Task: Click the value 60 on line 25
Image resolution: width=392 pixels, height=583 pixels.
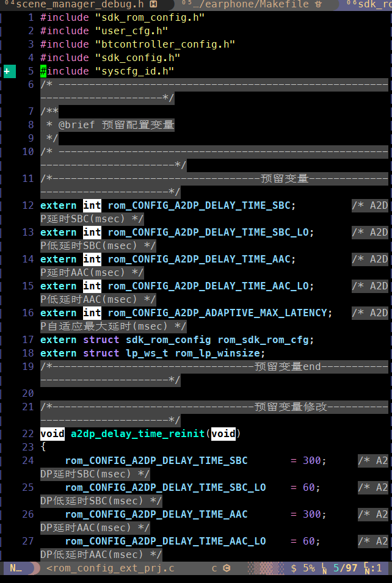Action: (x=309, y=487)
